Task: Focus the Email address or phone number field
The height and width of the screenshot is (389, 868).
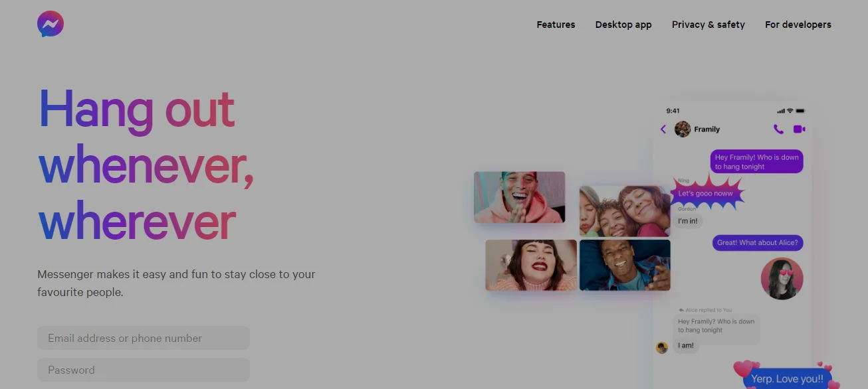Action: [x=144, y=338]
